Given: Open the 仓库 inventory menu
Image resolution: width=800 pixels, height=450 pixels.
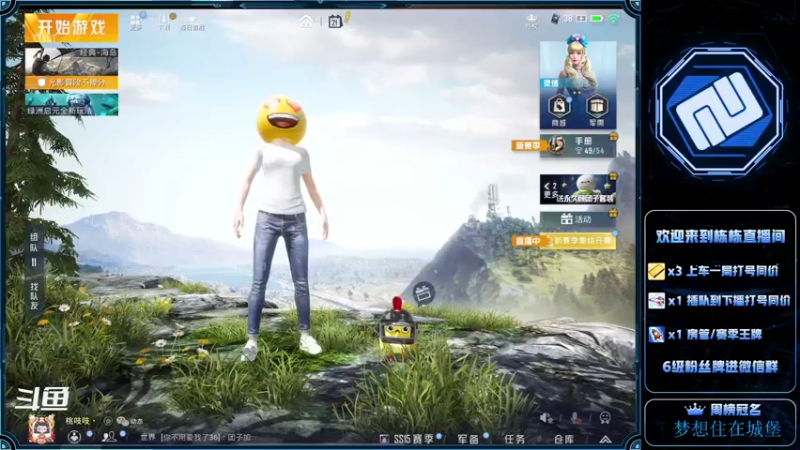Looking at the screenshot, I should [x=564, y=439].
